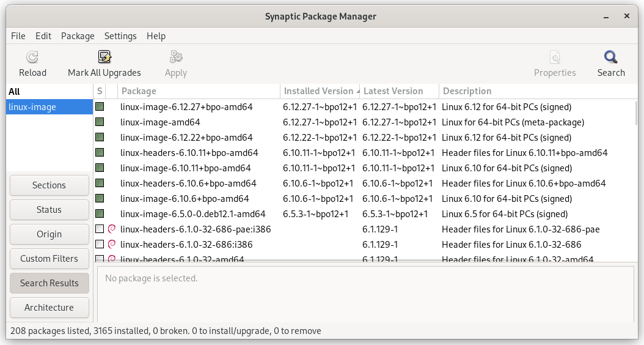Toggle status box of linux-image-6.12.22+bpo-amd64
This screenshot has height=345, width=644.
click(100, 138)
